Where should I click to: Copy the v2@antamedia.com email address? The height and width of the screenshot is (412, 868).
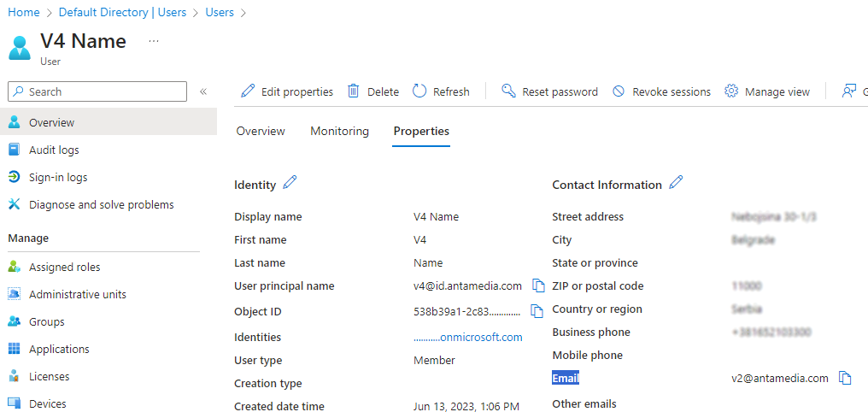[845, 378]
